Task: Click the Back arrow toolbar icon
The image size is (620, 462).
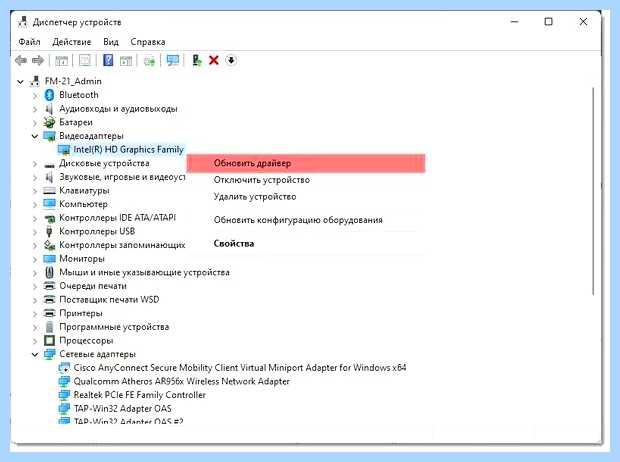Action: click(21, 61)
